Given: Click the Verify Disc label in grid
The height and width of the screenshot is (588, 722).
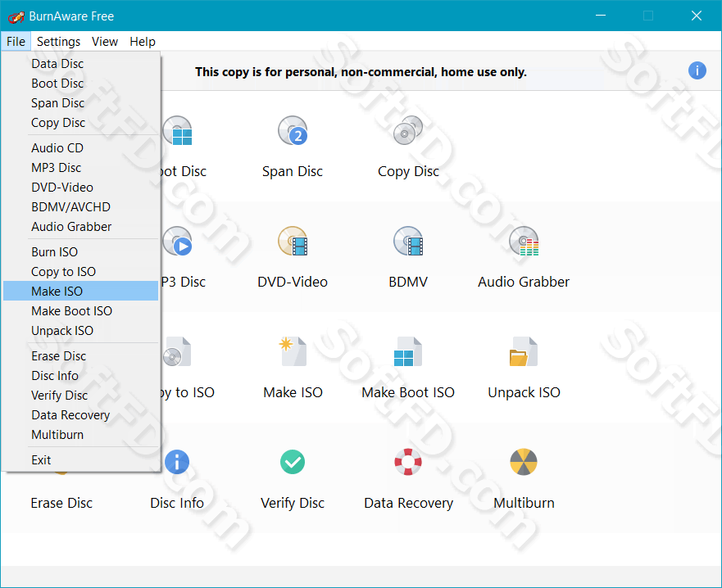Looking at the screenshot, I should pyautogui.click(x=293, y=503).
